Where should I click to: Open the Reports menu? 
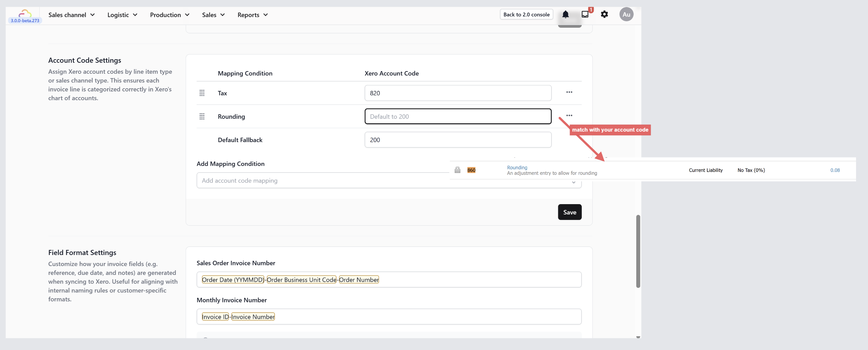pyautogui.click(x=252, y=15)
